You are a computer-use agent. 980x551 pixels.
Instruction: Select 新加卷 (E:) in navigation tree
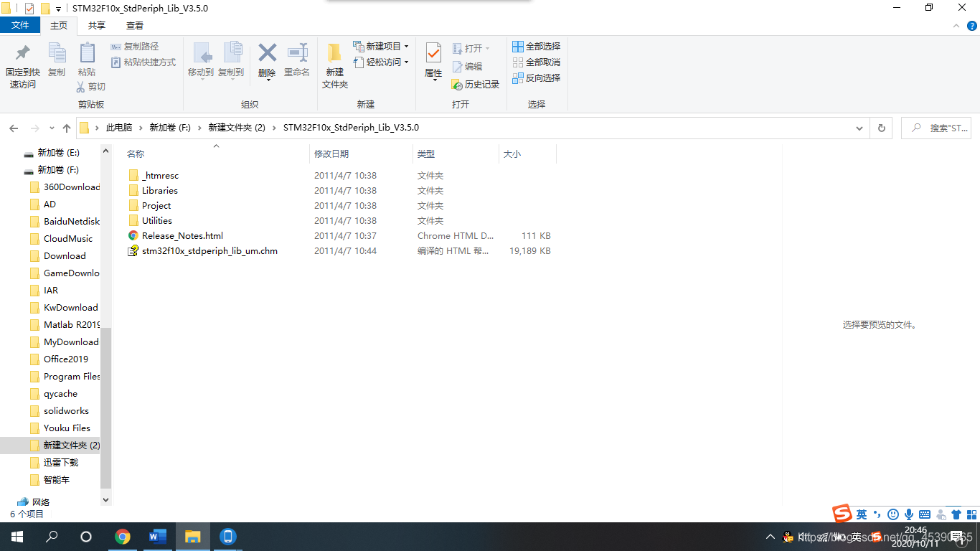(x=58, y=153)
